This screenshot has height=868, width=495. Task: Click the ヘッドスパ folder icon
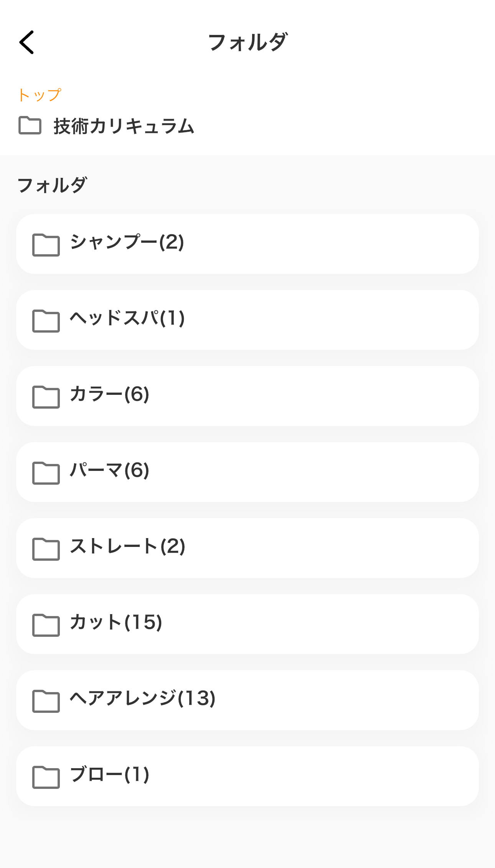(x=46, y=321)
